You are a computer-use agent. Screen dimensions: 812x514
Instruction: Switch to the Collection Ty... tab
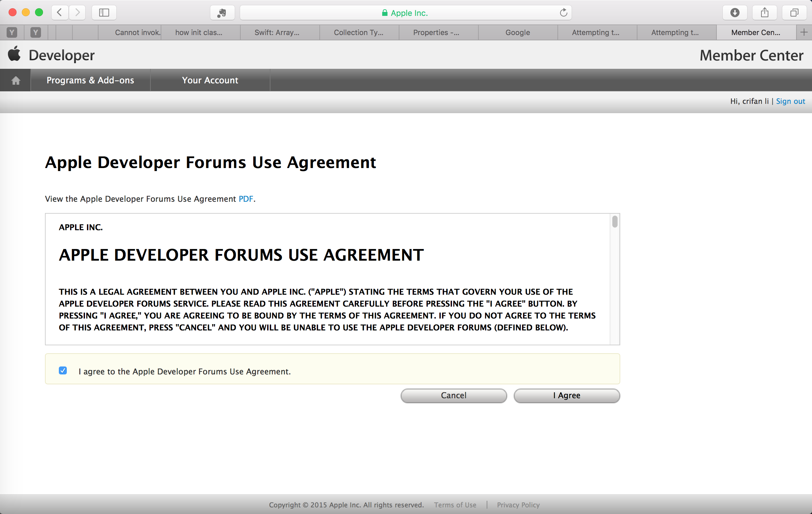tap(358, 32)
